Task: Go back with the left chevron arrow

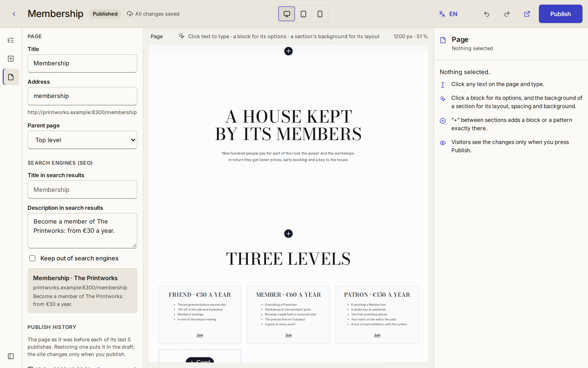Action: click(x=14, y=14)
